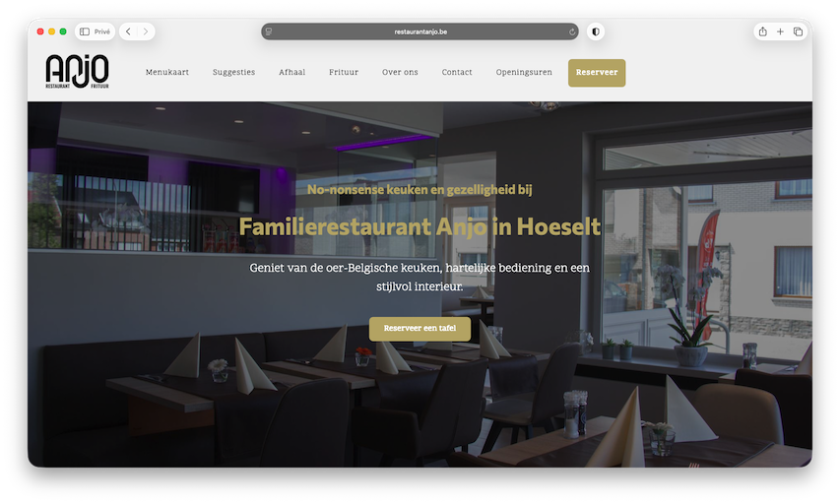This screenshot has height=504, width=840.
Task: View Openingsuren in navigation
Action: 524,72
